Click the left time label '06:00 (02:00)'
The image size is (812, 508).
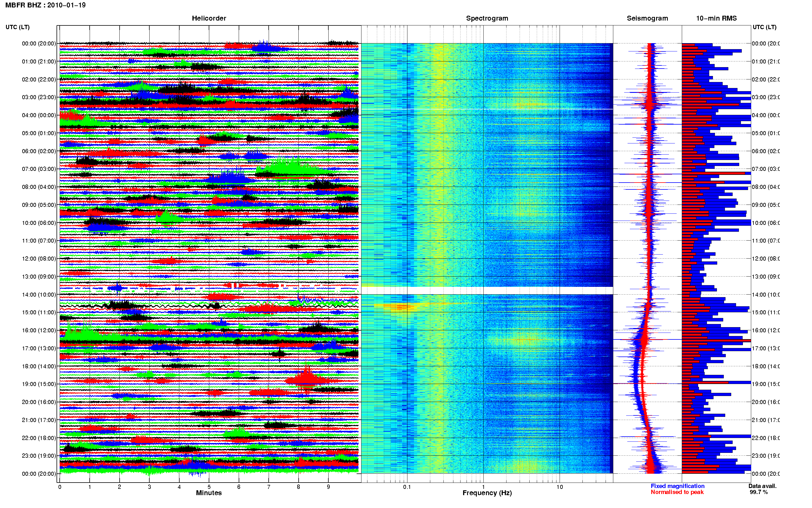(39, 151)
